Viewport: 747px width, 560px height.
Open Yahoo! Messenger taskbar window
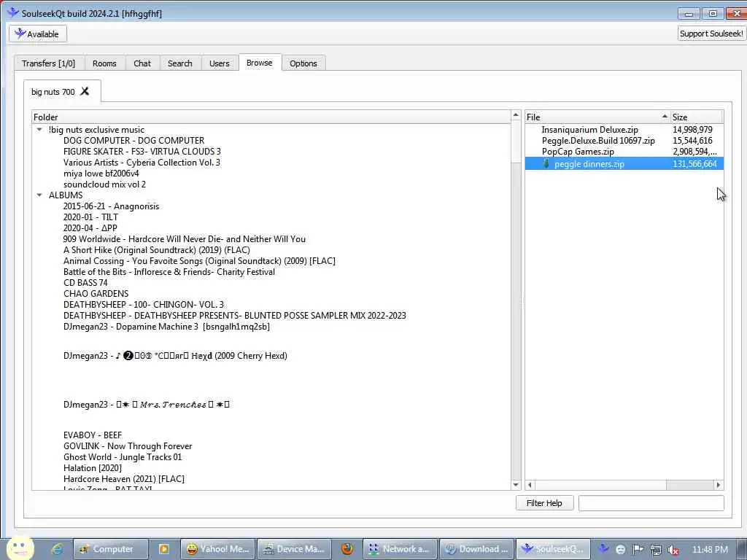pyautogui.click(x=218, y=549)
